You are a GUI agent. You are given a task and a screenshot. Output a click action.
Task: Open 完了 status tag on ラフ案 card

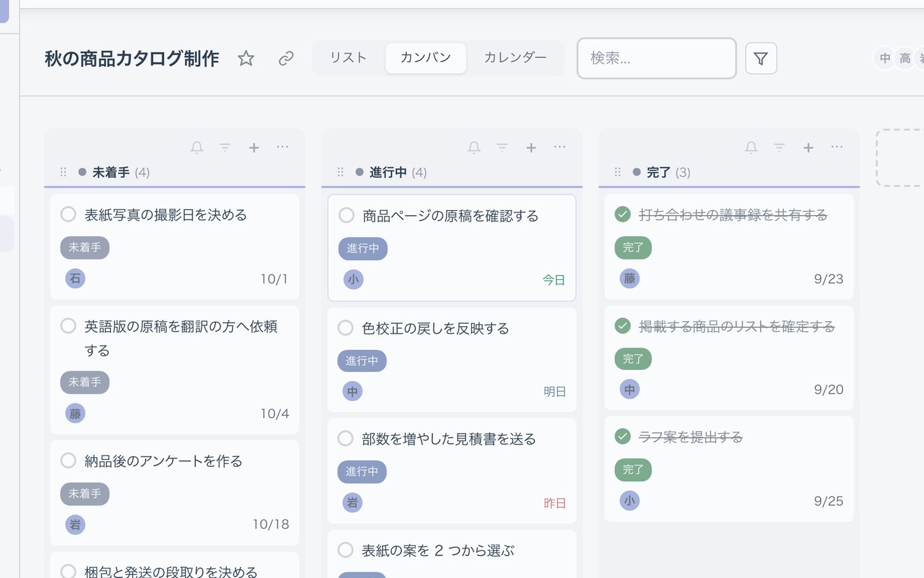click(633, 469)
